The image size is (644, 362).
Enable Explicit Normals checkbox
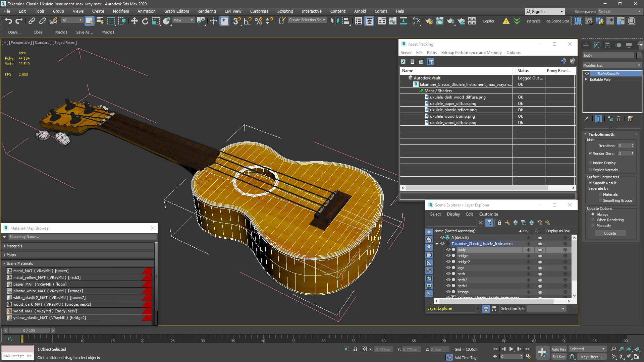click(x=590, y=170)
